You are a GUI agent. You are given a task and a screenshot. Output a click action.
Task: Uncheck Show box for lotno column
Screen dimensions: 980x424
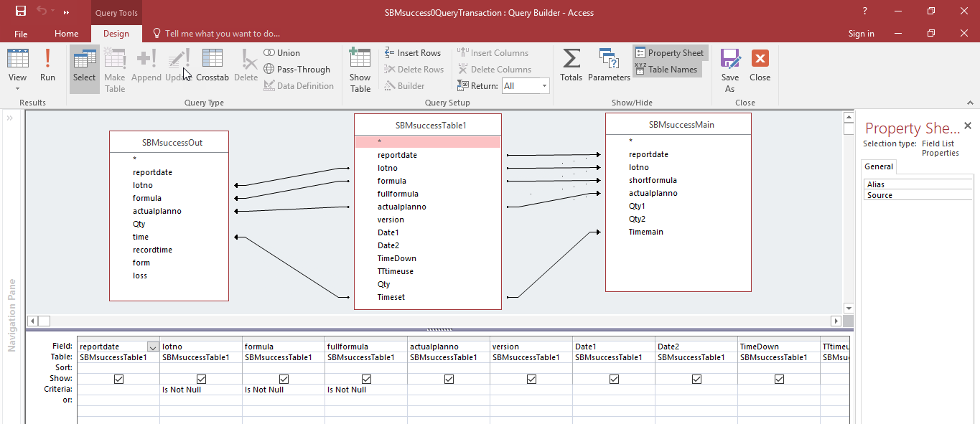click(201, 379)
